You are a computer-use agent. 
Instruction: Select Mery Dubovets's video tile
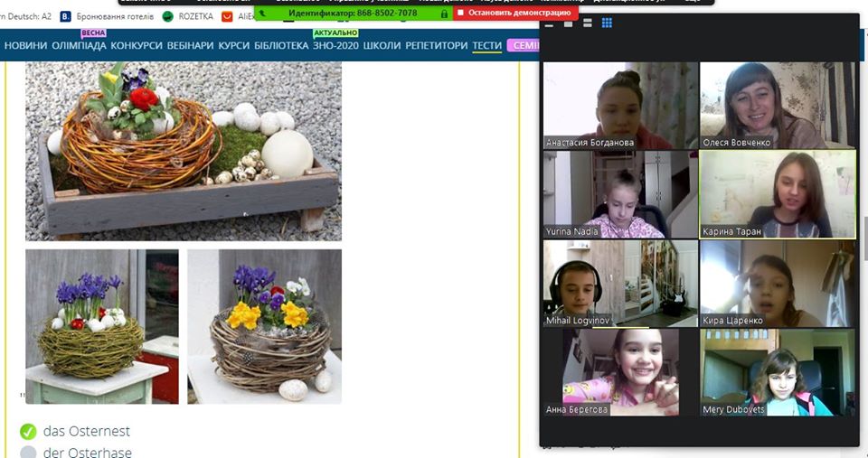[778, 372]
